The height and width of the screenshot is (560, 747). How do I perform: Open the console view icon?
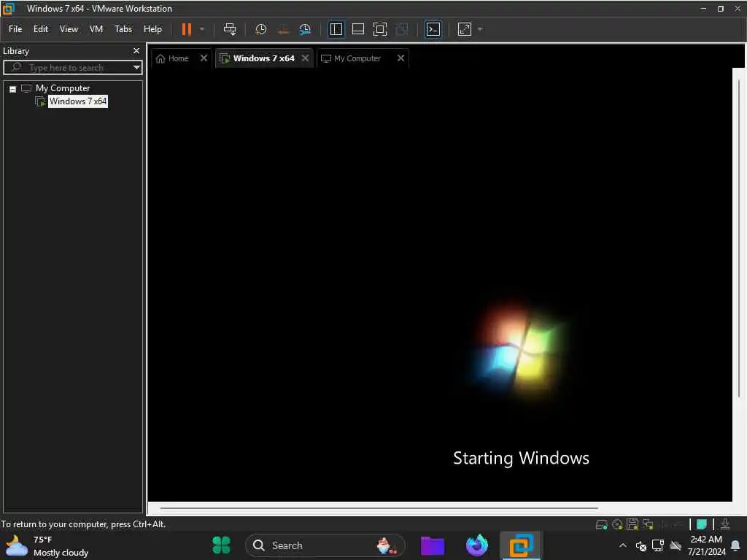(433, 29)
